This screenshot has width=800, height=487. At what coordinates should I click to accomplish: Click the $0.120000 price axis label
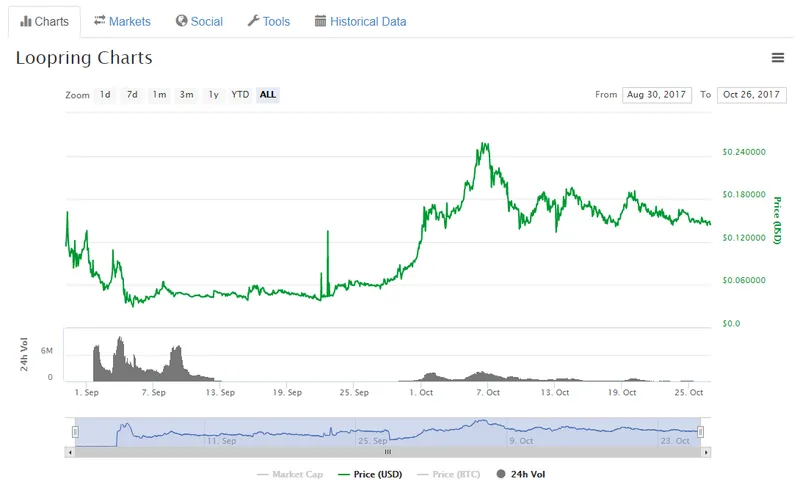tap(744, 238)
